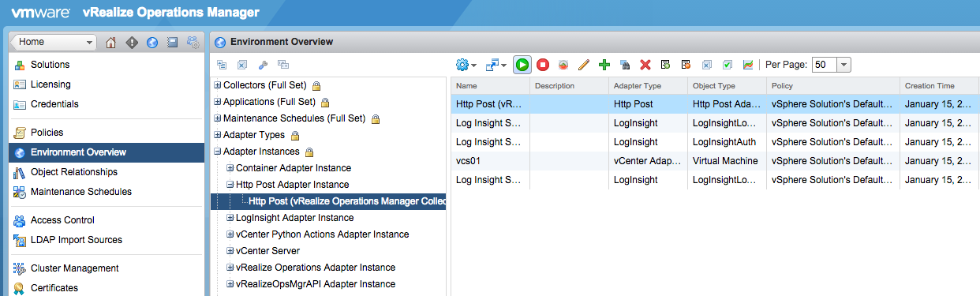The width and height of the screenshot is (980, 296).
Task: Collapse the Adapter Instances node
Action: click(x=218, y=152)
